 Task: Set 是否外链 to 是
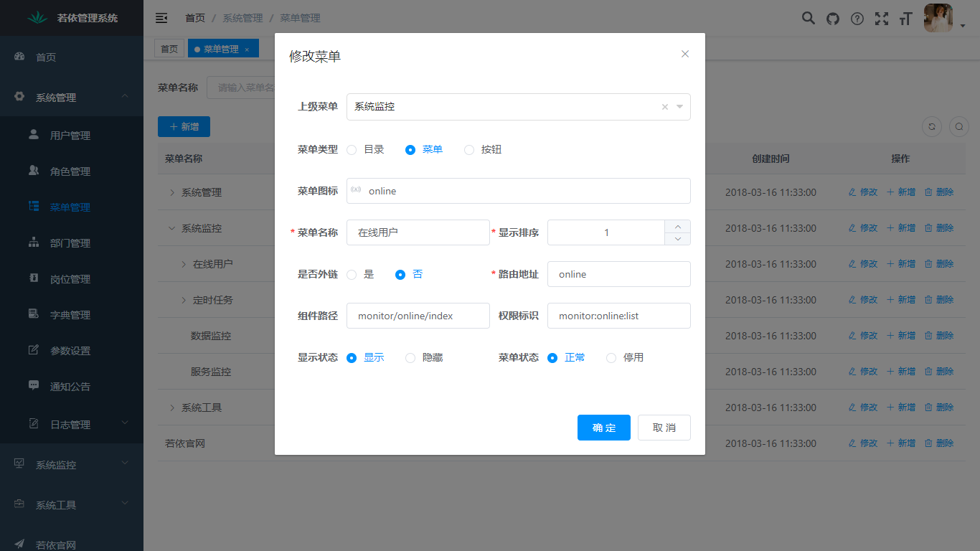(352, 274)
